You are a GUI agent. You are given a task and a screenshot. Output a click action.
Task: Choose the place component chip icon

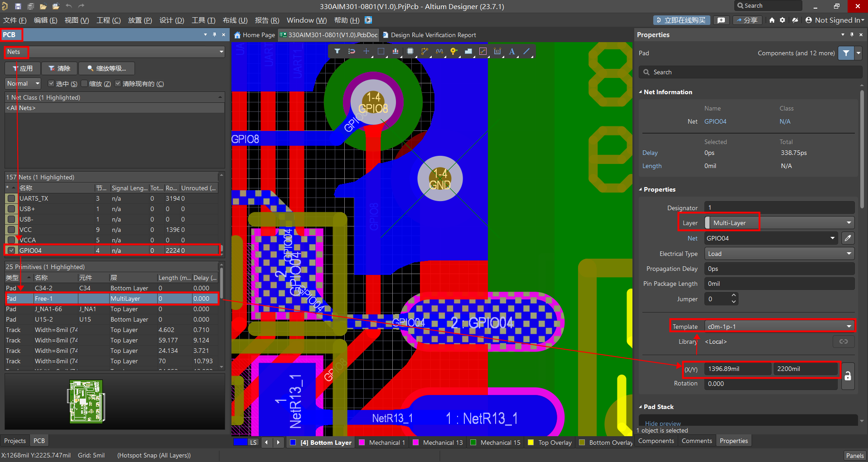pyautogui.click(x=410, y=52)
